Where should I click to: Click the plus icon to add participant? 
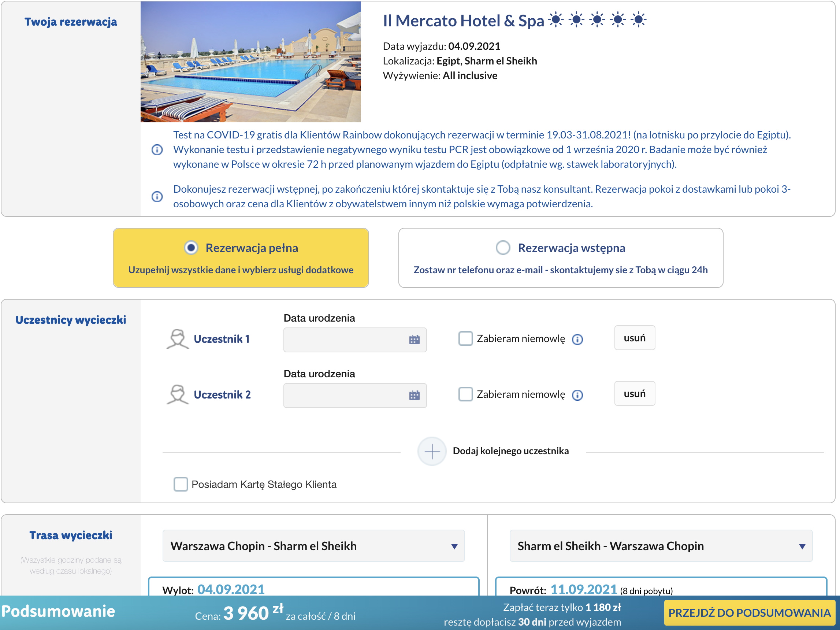[432, 451]
